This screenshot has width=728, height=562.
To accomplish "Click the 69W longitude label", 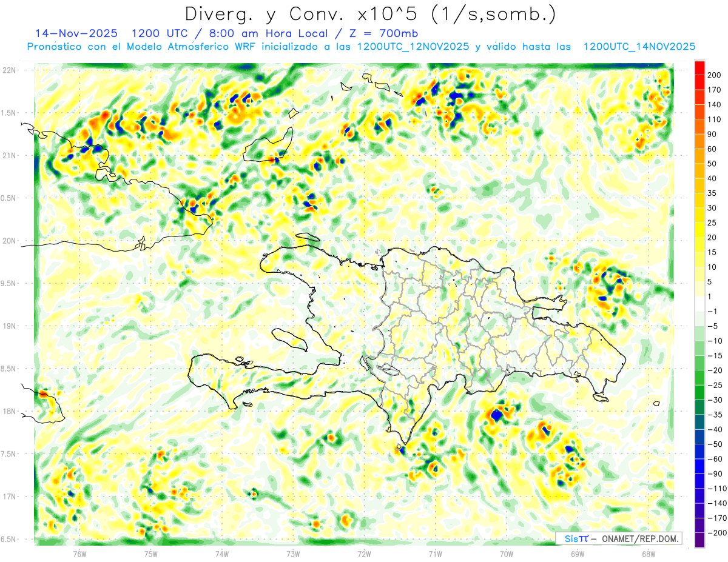I will (578, 554).
